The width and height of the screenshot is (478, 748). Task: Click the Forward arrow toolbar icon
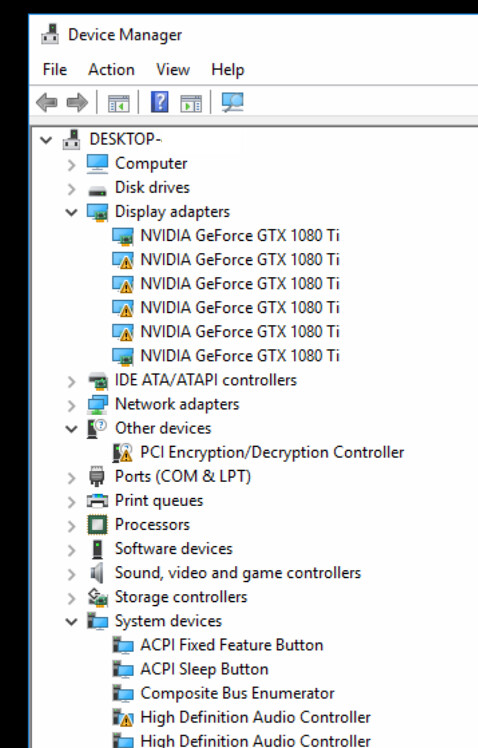77,102
